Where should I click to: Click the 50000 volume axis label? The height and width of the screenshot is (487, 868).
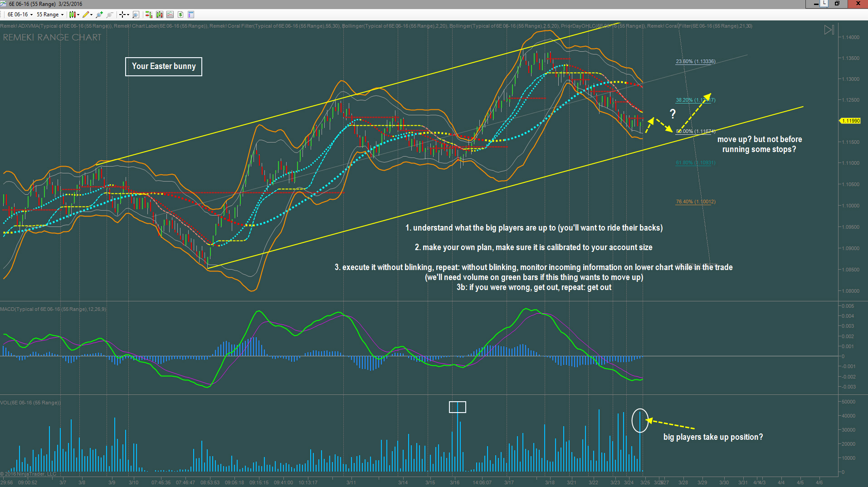848,402
